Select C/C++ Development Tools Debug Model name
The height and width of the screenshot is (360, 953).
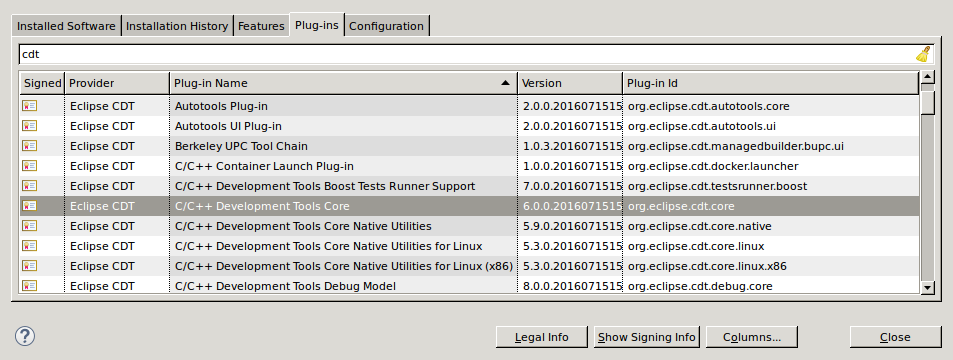coord(285,286)
